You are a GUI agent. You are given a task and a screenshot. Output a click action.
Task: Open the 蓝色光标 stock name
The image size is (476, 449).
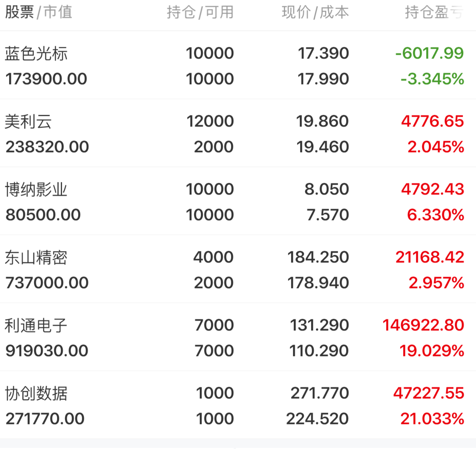(36, 54)
